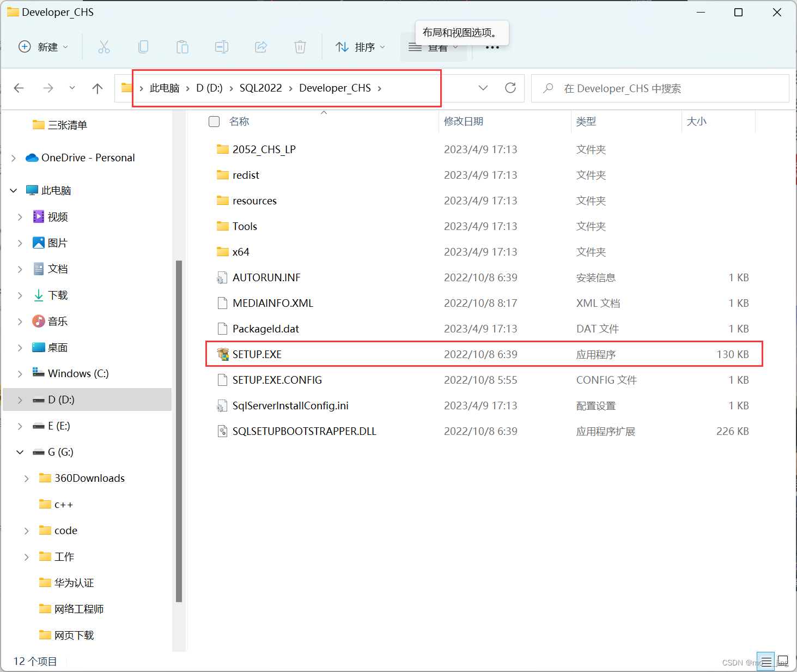The height and width of the screenshot is (672, 797).
Task: Expand the Pictures node in sidebar
Action: (x=20, y=243)
